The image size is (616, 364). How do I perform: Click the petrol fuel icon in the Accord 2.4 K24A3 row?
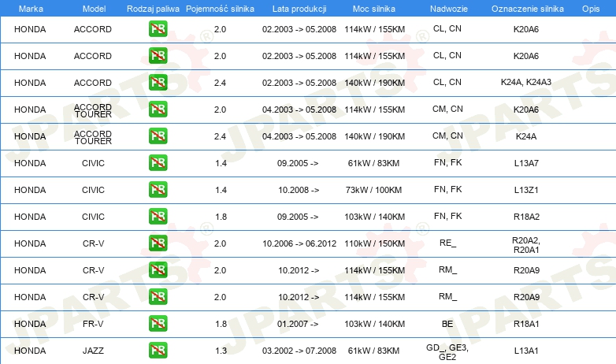click(158, 83)
